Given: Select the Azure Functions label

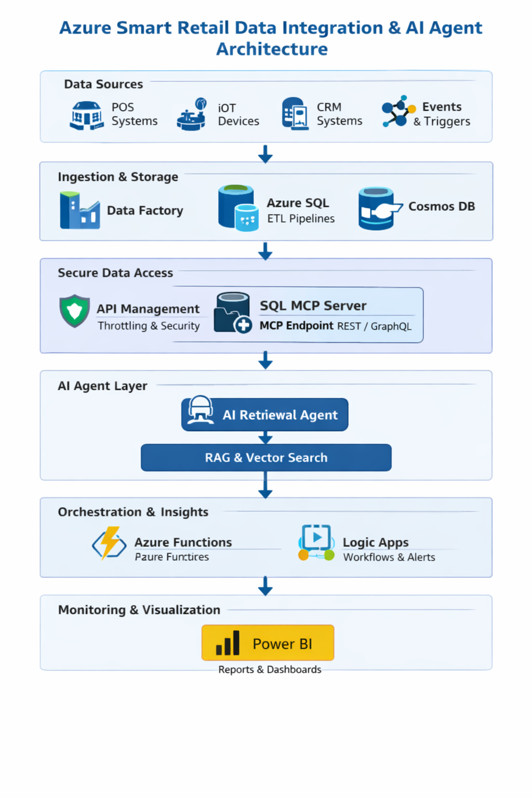Looking at the screenshot, I should [x=183, y=542].
